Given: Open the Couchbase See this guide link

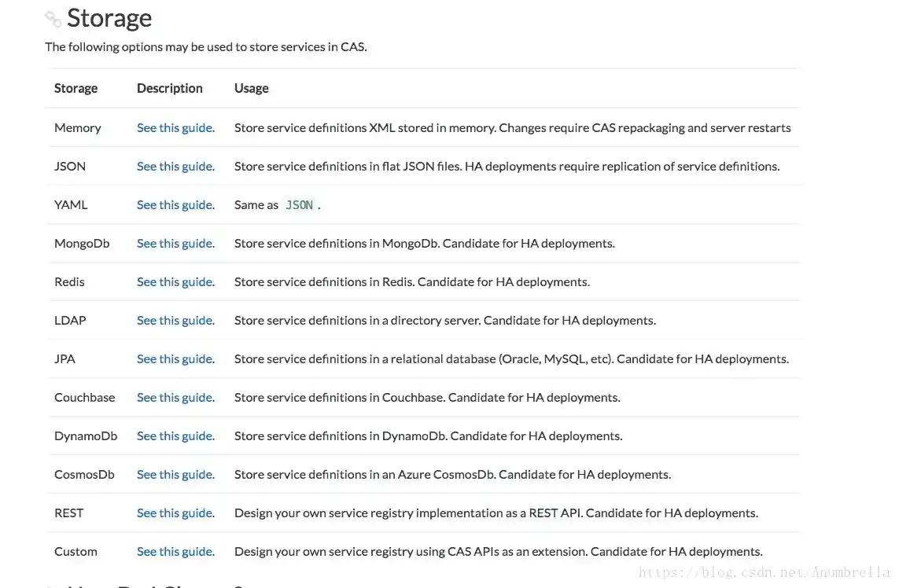Looking at the screenshot, I should pos(175,397).
